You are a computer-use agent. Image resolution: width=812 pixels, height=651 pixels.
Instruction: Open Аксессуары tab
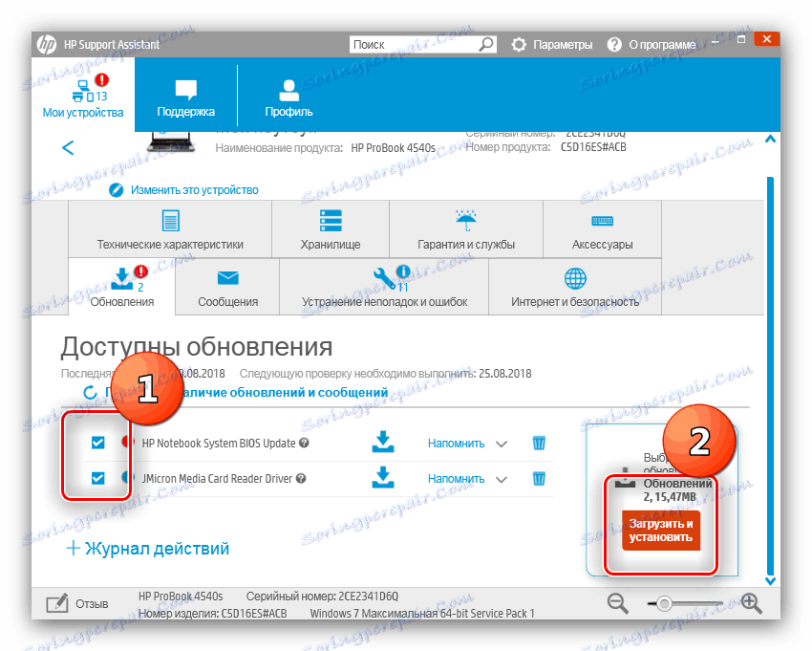(602, 229)
